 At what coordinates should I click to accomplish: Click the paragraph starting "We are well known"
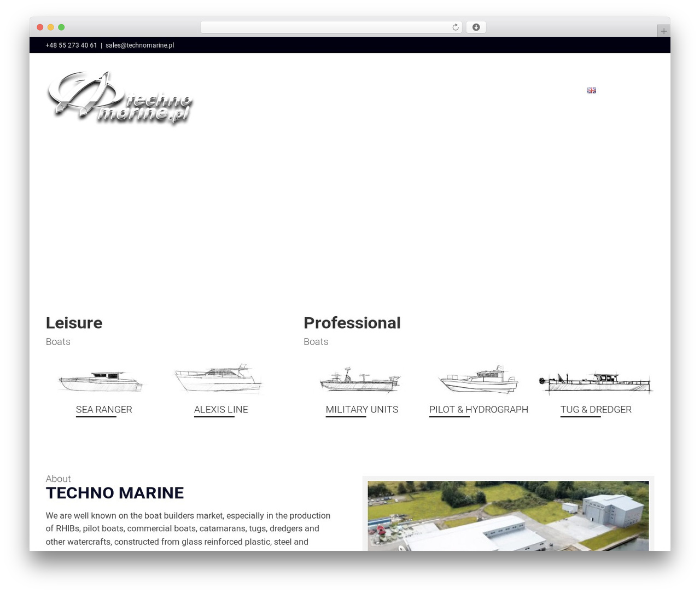[x=188, y=528]
